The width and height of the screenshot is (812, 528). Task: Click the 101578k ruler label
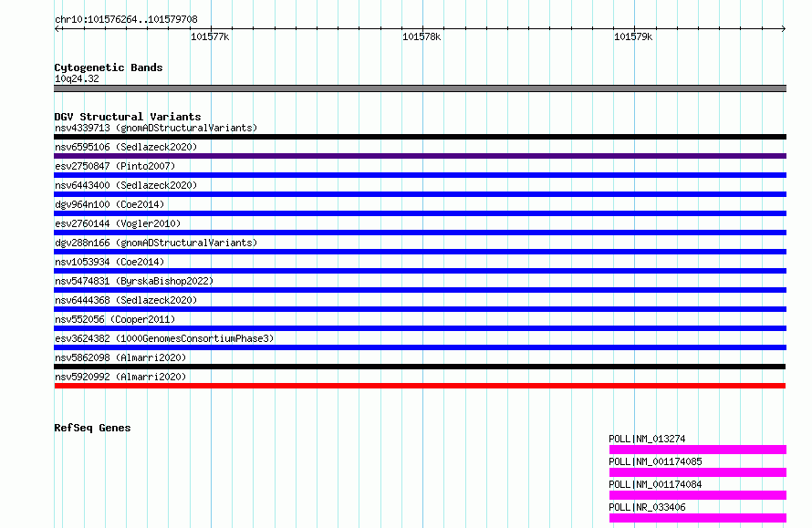click(422, 36)
